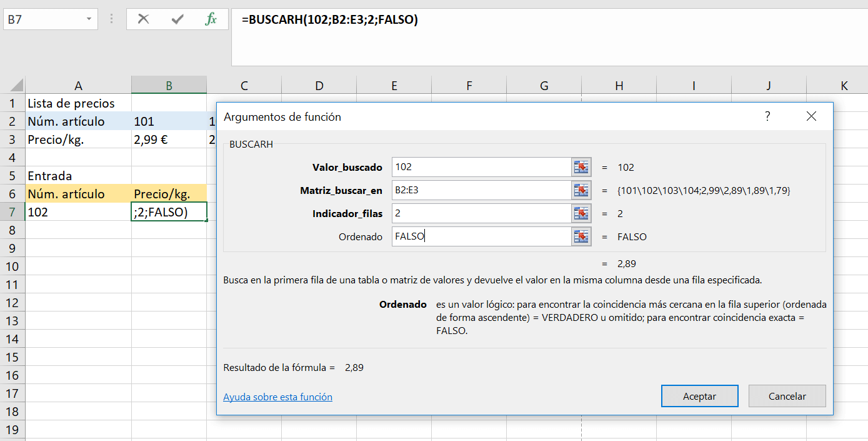Viewport: 868px width, 441px height.
Task: Select column F header
Action: click(x=469, y=86)
